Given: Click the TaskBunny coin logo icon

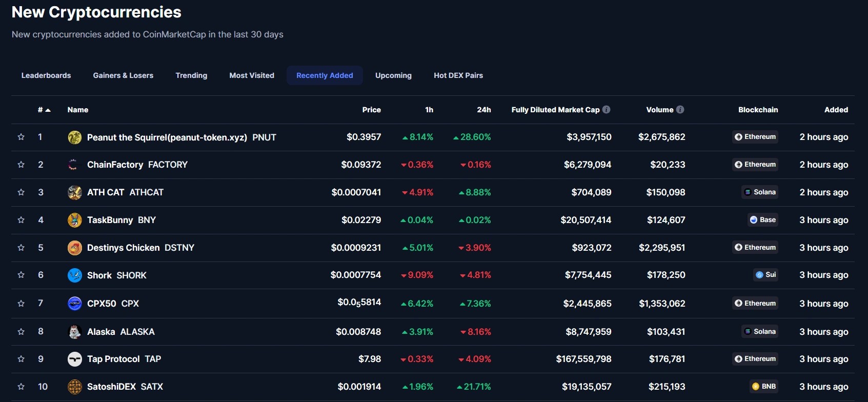Looking at the screenshot, I should pyautogui.click(x=74, y=220).
